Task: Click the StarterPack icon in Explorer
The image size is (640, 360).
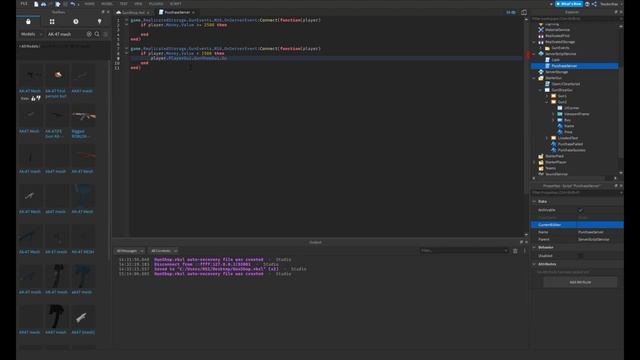Action: pos(541,156)
